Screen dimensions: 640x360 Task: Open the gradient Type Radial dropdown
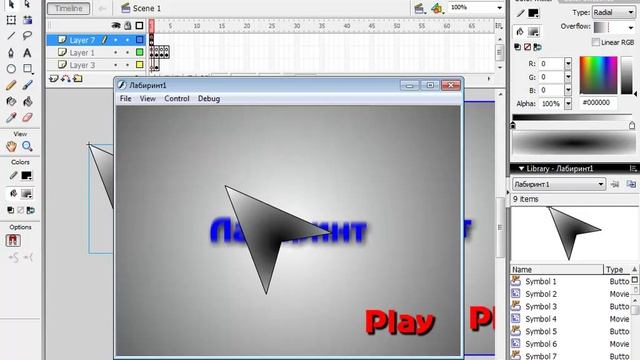(x=631, y=13)
